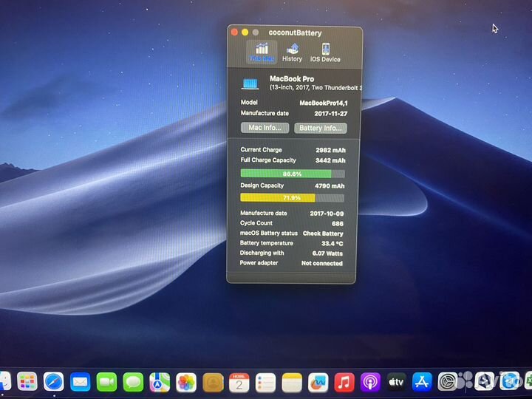Click the Design Capacity label
Screen dimensions: 532x399
pos(262,185)
